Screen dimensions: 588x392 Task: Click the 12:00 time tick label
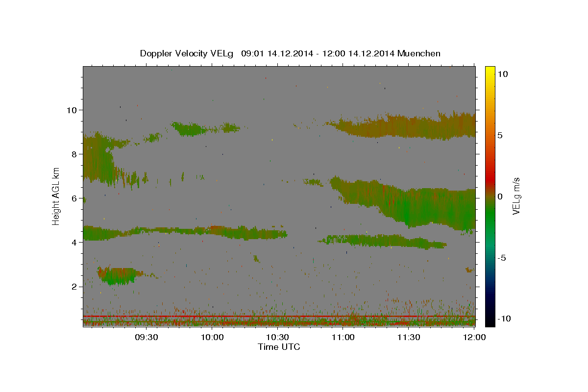474,338
